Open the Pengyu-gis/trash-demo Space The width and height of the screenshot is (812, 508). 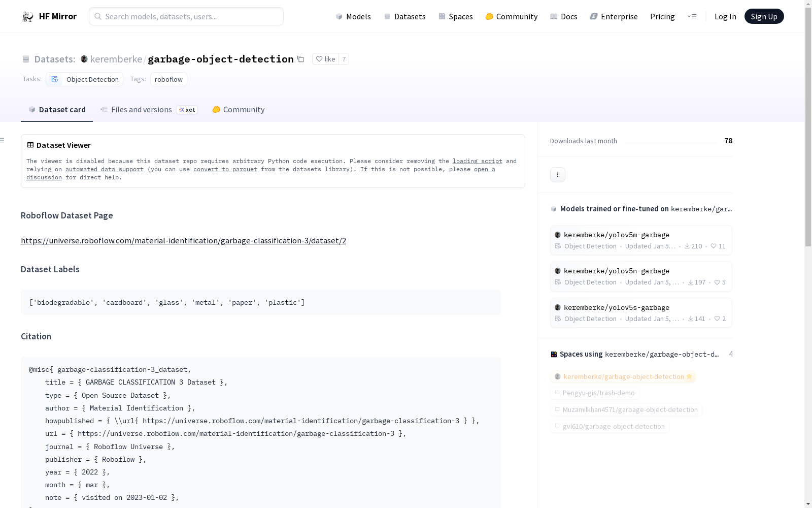click(595, 393)
